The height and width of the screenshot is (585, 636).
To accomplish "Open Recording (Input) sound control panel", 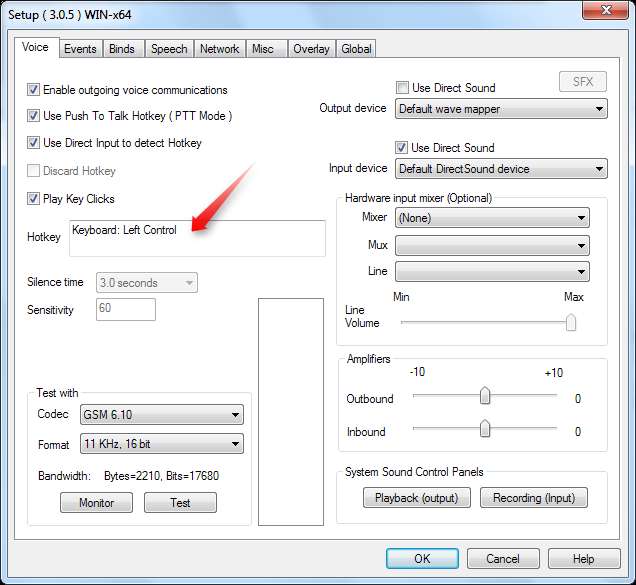I will [x=534, y=498].
